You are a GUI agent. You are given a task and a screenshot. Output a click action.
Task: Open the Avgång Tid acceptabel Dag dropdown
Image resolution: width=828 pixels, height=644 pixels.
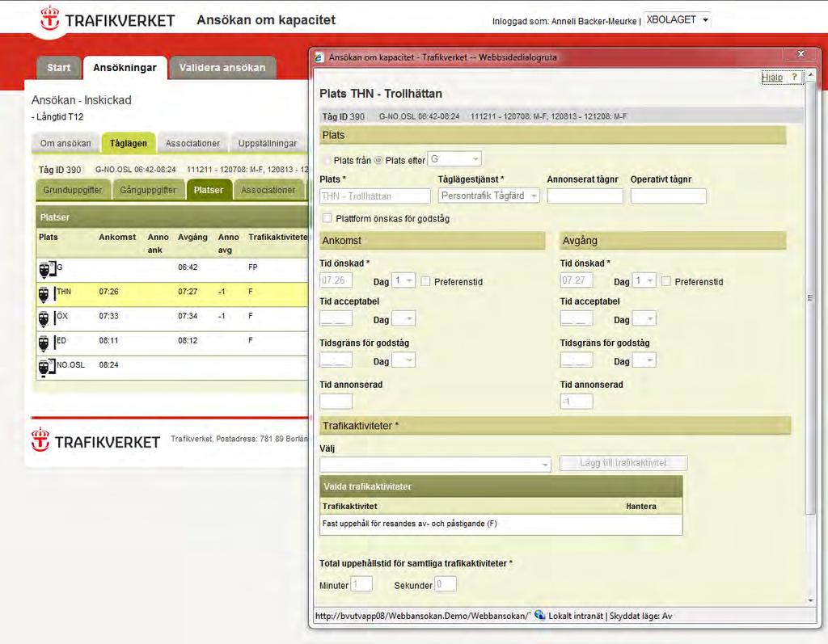(644, 319)
